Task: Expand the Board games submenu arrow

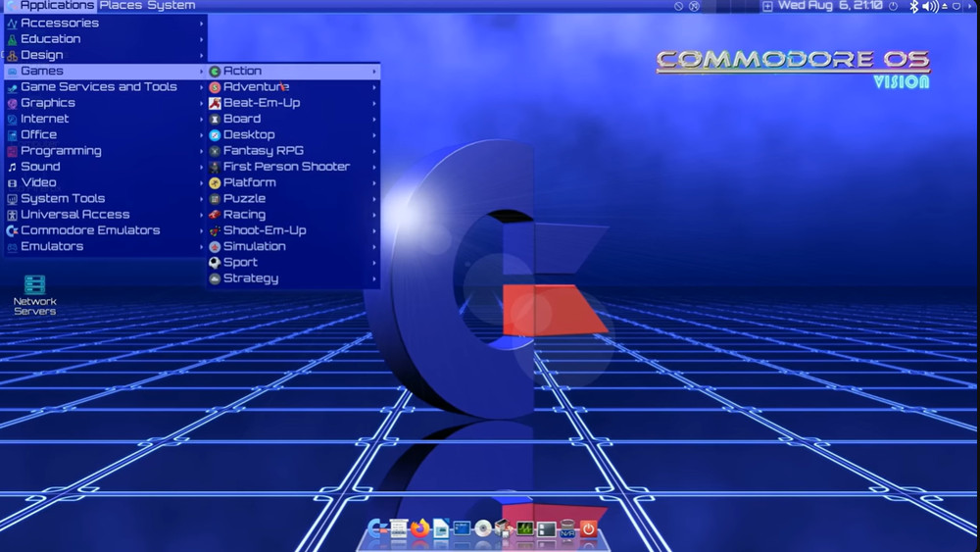Action: click(374, 119)
